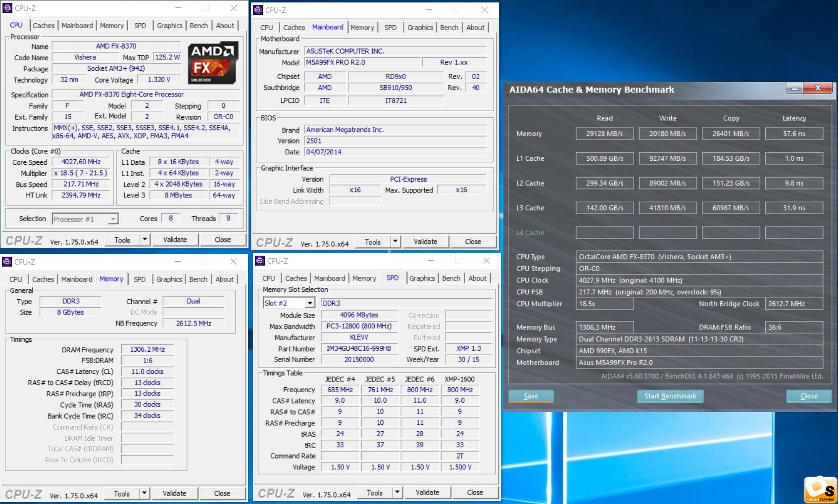Screen dimensions: 838x504
Task: Expand Tools arrow in Memory tab window
Action: pos(144,493)
